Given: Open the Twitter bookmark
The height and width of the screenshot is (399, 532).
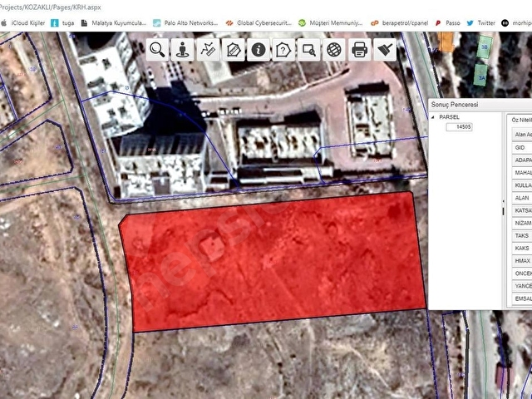Looking at the screenshot, I should pos(480,23).
